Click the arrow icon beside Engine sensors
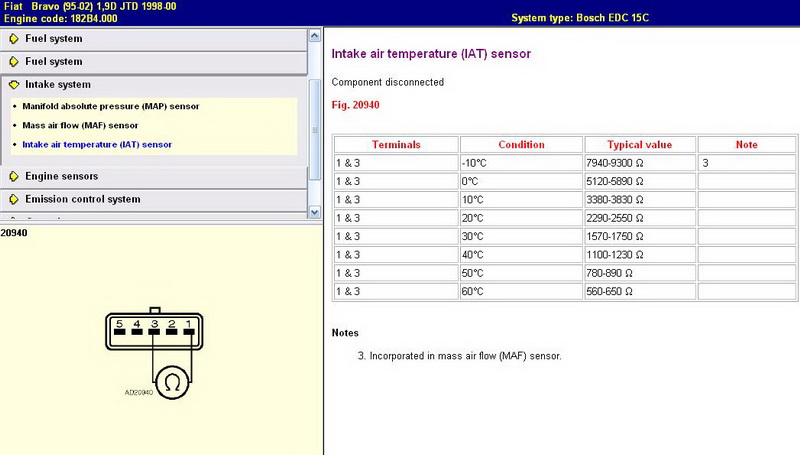The image size is (800, 455). [14, 177]
